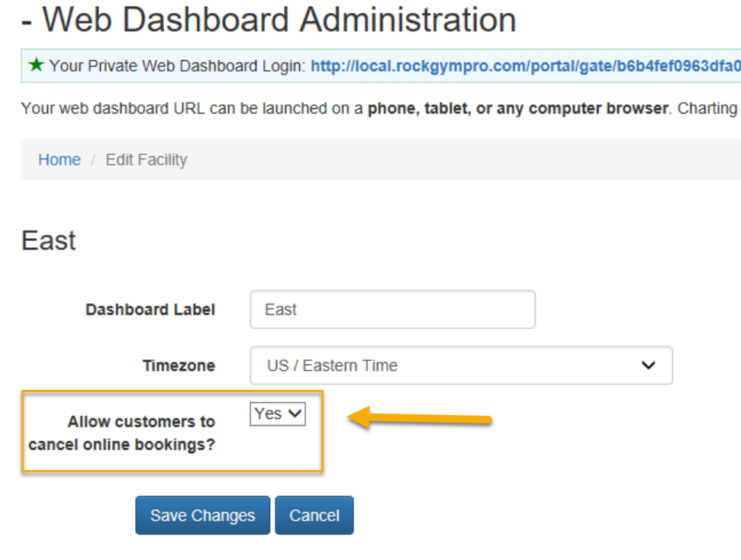Image resolution: width=741 pixels, height=560 pixels.
Task: Select Edit Facility breadcrumb item
Action: point(146,159)
